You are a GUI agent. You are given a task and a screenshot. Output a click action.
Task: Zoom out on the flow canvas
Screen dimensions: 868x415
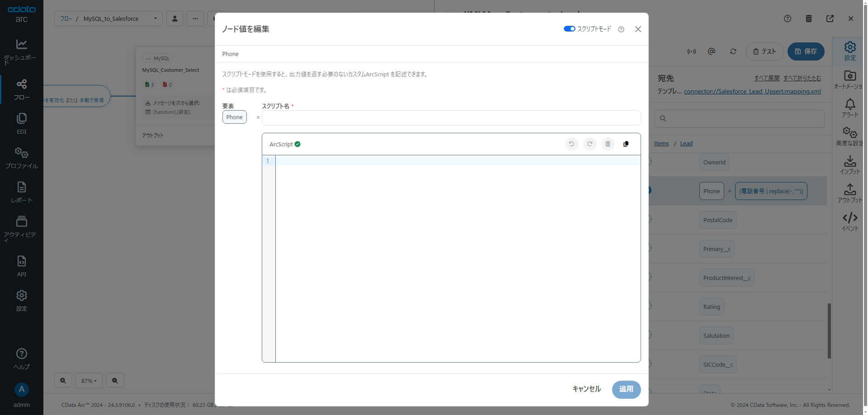click(115, 381)
